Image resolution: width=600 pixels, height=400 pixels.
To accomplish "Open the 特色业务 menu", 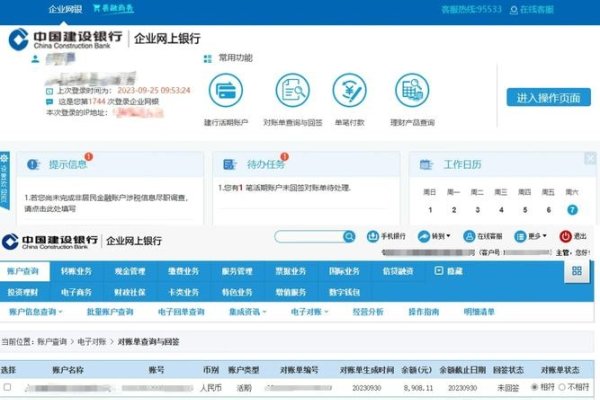I will click(x=237, y=292).
